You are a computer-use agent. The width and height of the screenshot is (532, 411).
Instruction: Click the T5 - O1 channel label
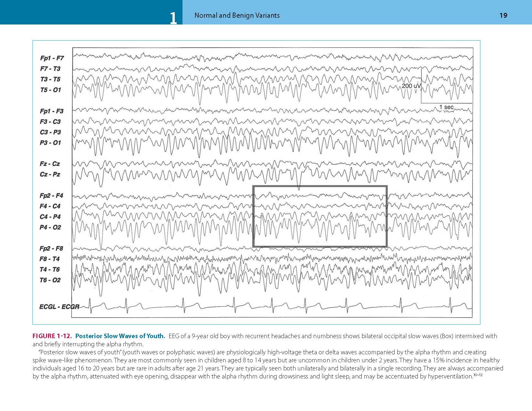coord(50,90)
